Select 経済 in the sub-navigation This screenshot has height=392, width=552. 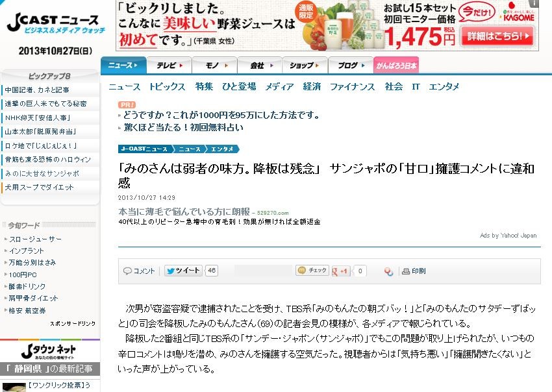[312, 86]
